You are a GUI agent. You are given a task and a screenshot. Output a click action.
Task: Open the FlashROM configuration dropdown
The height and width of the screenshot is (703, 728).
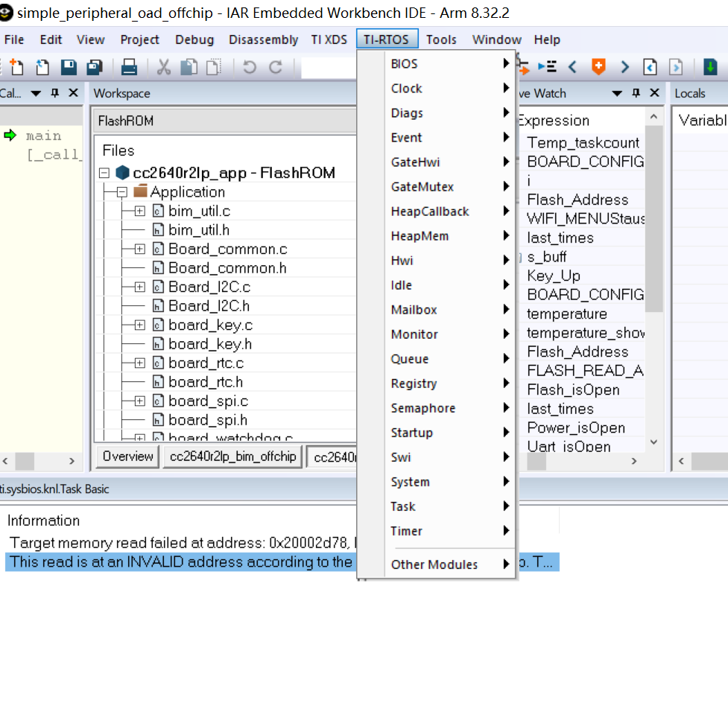225,121
